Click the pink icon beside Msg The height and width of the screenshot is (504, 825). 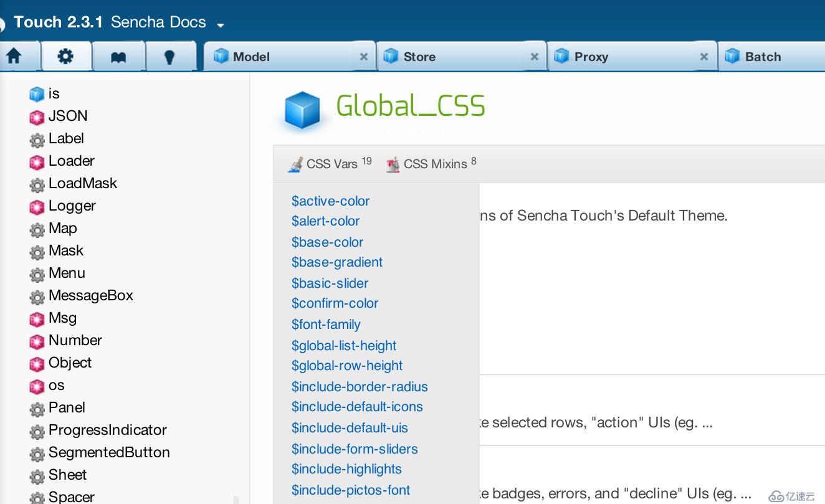pos(37,319)
